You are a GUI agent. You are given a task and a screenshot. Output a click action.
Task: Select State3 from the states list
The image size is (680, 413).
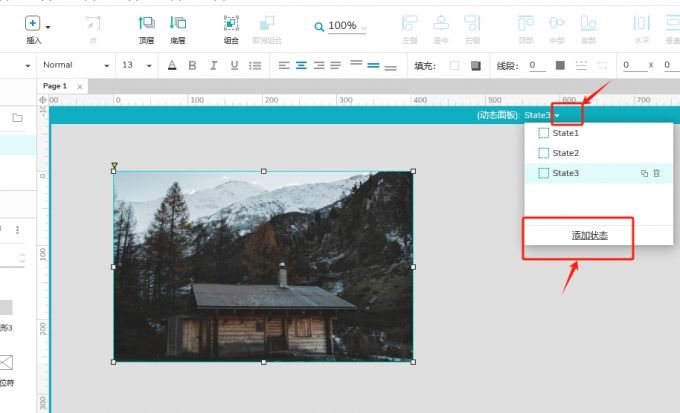(x=598, y=173)
